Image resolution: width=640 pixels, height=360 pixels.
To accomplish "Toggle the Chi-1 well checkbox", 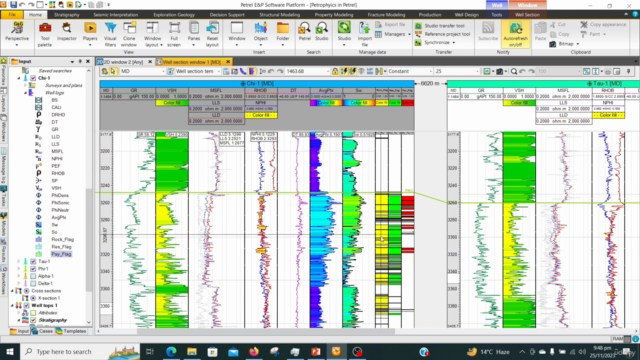I will (33, 78).
